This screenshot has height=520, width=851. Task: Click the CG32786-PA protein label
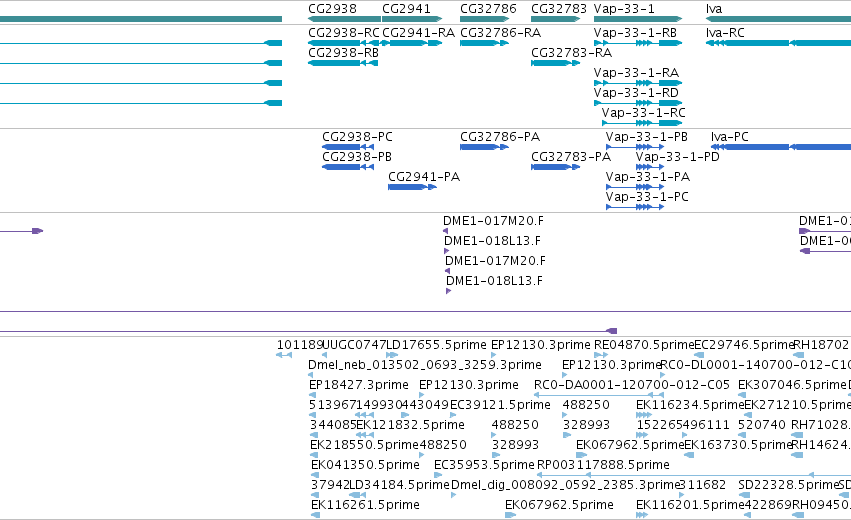click(x=500, y=137)
